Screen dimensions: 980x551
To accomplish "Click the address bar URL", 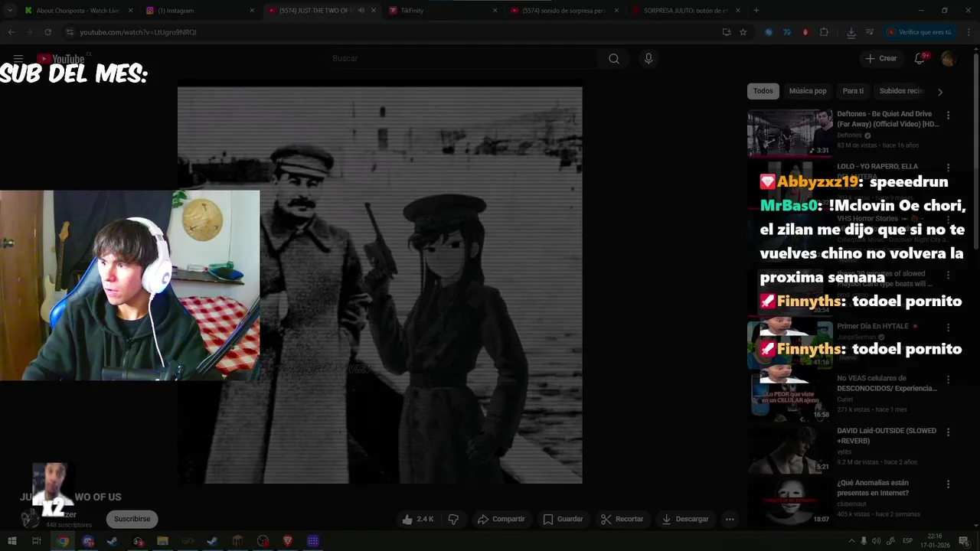I will click(139, 32).
